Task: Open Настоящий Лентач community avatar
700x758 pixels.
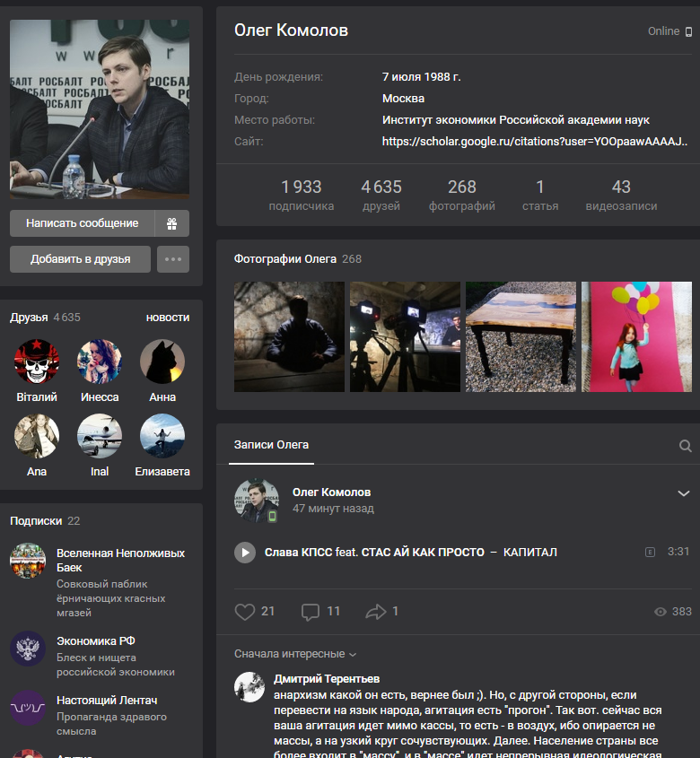Action: [x=28, y=708]
